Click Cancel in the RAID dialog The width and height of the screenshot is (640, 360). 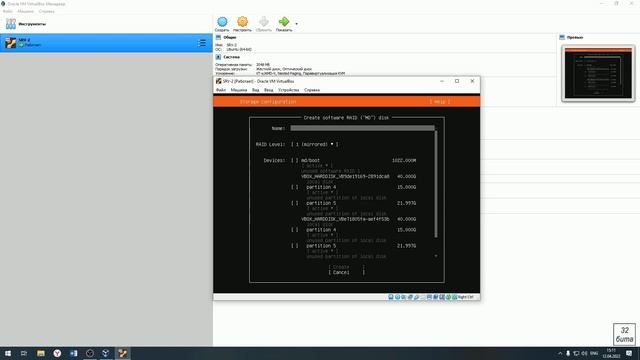[347, 272]
